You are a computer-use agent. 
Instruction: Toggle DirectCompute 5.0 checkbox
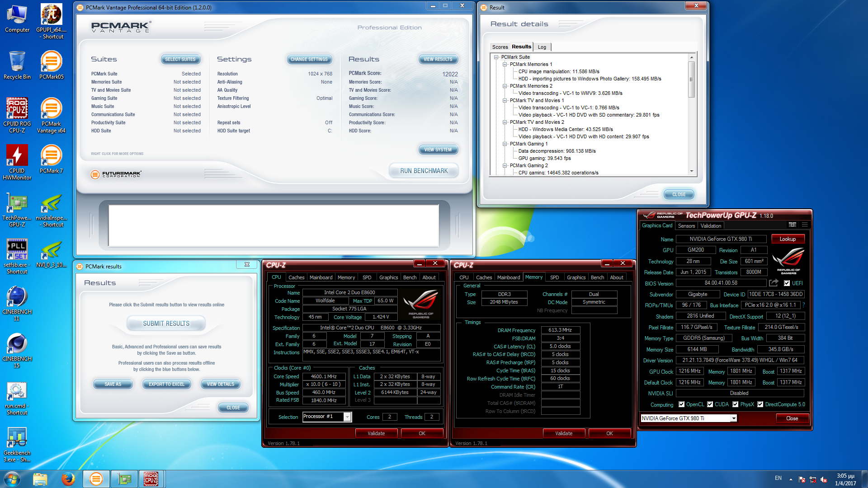760,404
